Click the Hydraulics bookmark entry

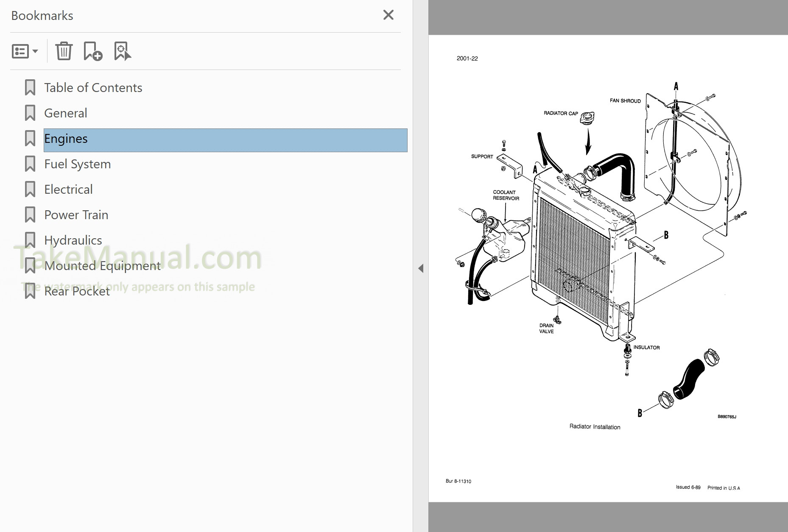(x=73, y=240)
